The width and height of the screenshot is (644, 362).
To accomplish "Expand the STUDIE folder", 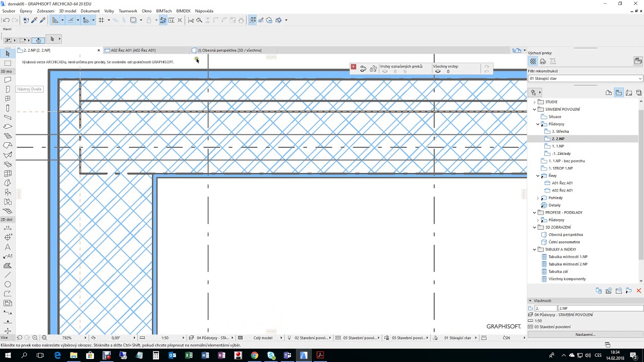I will point(535,102).
